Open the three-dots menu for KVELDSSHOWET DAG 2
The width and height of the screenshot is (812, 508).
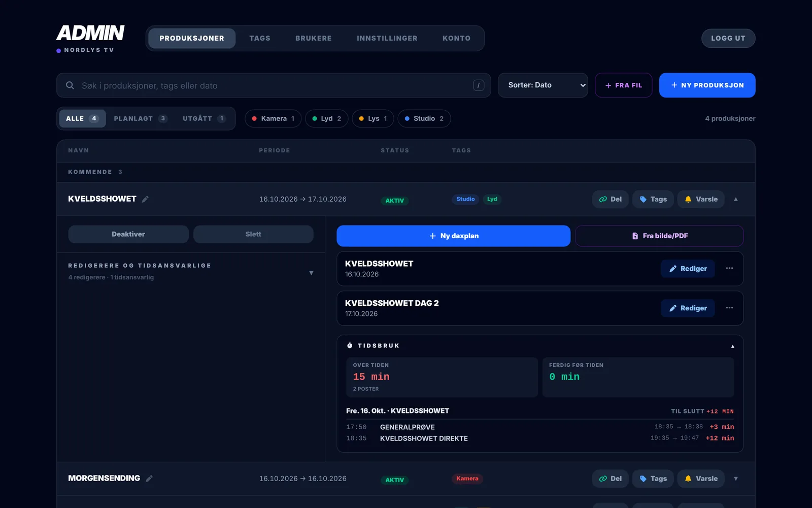click(x=729, y=308)
